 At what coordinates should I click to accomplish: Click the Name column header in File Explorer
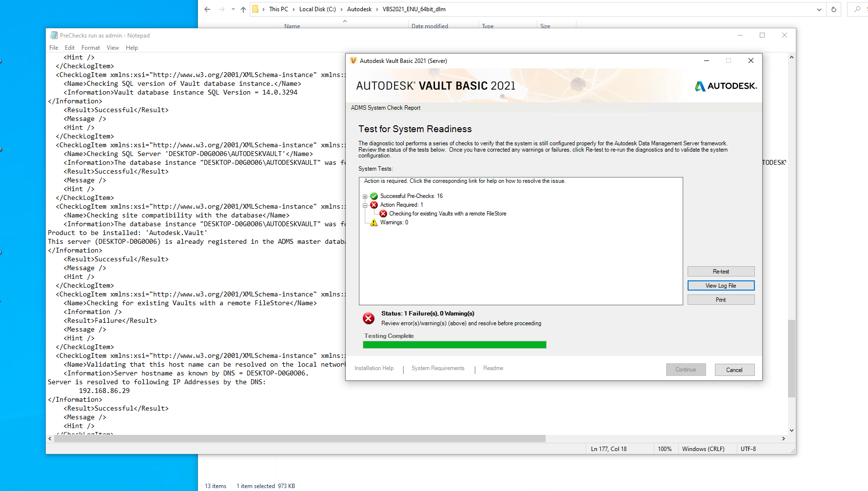point(292,26)
